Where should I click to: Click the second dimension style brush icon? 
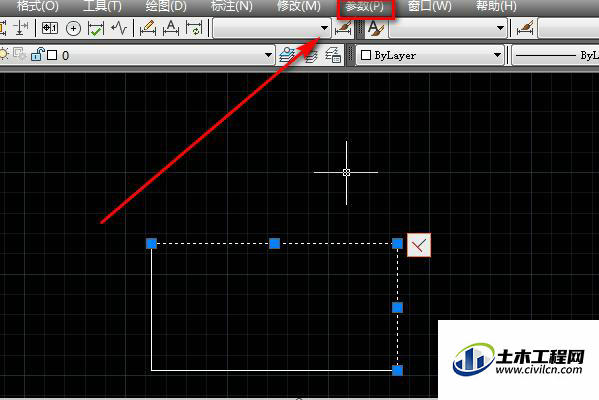point(525,29)
